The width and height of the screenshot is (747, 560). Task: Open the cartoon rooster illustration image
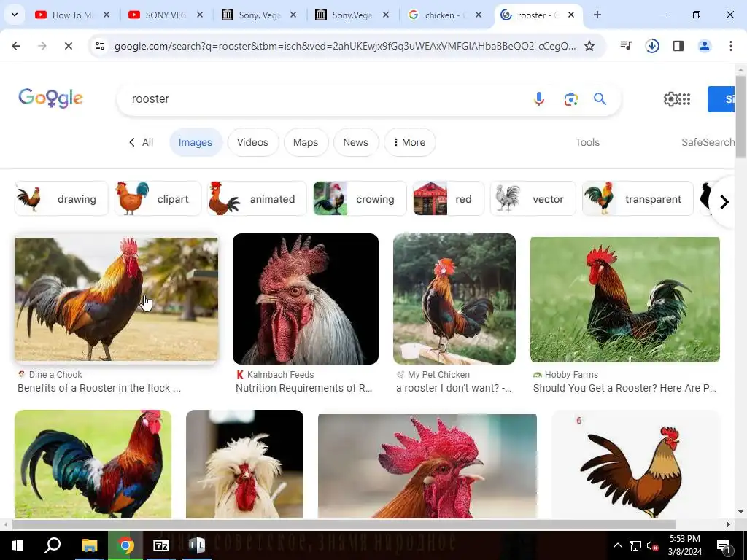pos(636,464)
